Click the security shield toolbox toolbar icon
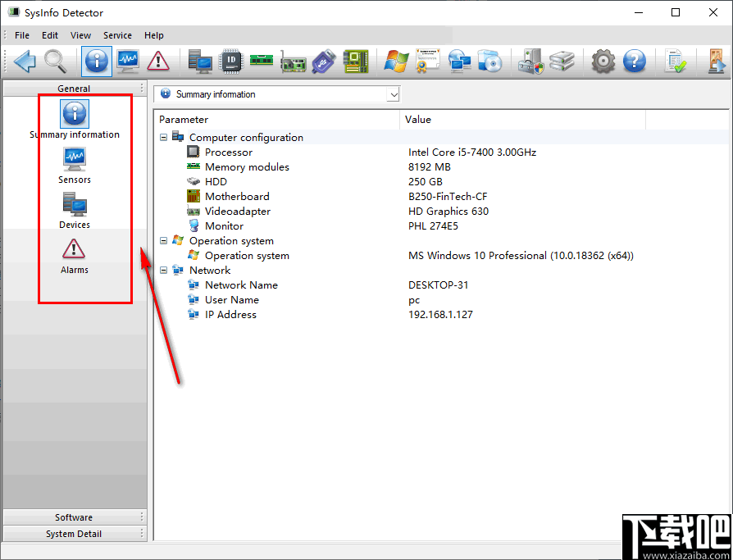This screenshot has width=733, height=560. pyautogui.click(x=531, y=61)
